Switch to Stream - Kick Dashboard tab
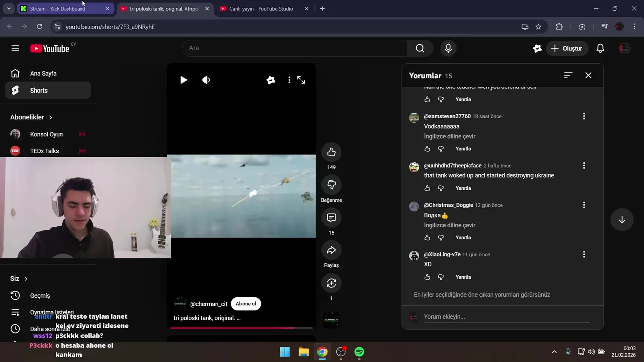 (x=65, y=9)
